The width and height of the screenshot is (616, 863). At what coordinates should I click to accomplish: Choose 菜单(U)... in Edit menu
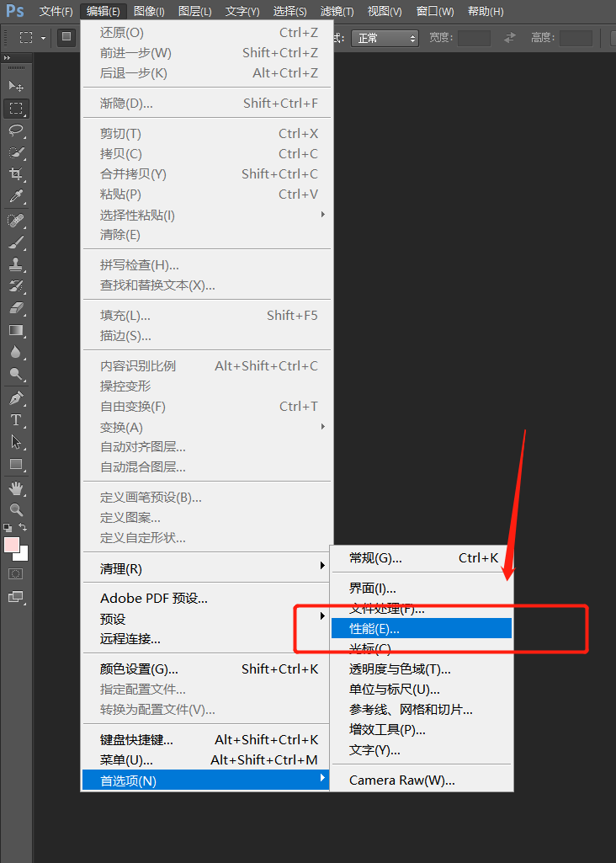205,760
